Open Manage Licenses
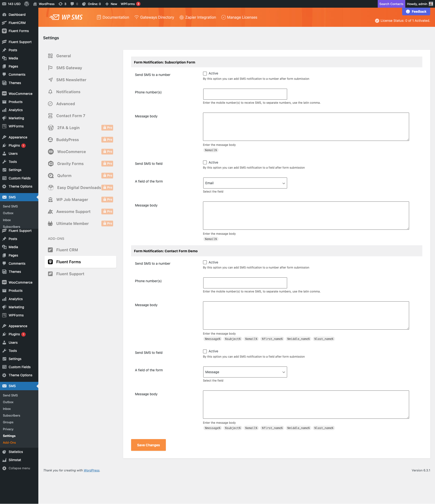Viewport: 435px width, 504px height. [x=239, y=17]
